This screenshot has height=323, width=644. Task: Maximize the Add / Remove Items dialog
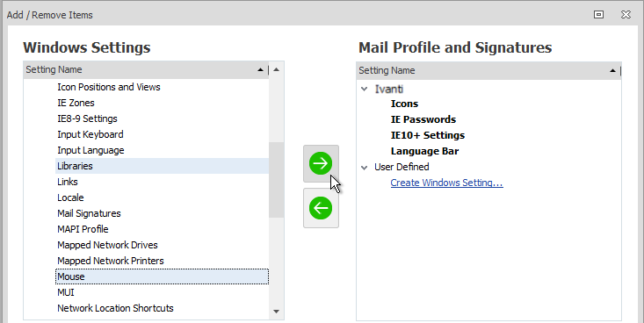click(599, 15)
